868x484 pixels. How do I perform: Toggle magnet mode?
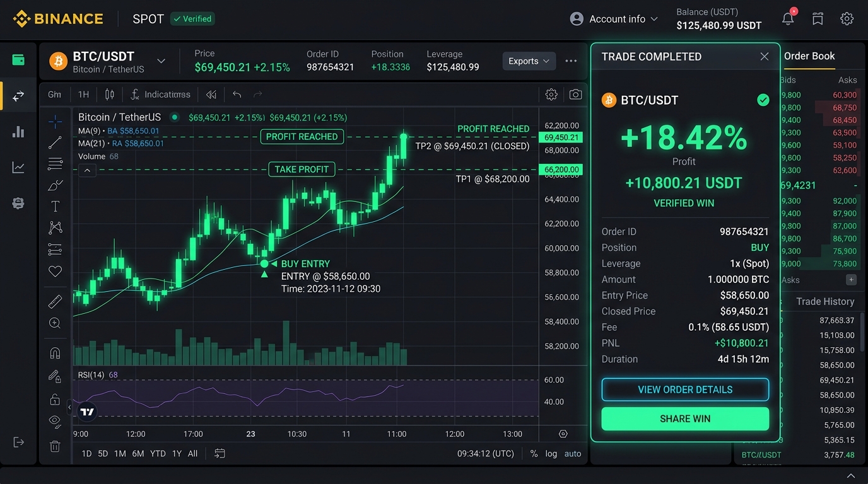pos(55,353)
